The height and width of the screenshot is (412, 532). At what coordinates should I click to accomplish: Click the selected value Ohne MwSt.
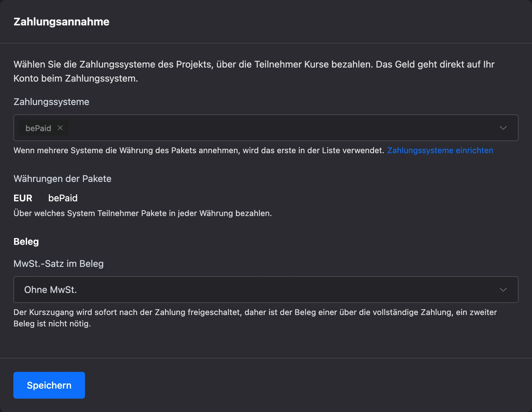tap(51, 290)
